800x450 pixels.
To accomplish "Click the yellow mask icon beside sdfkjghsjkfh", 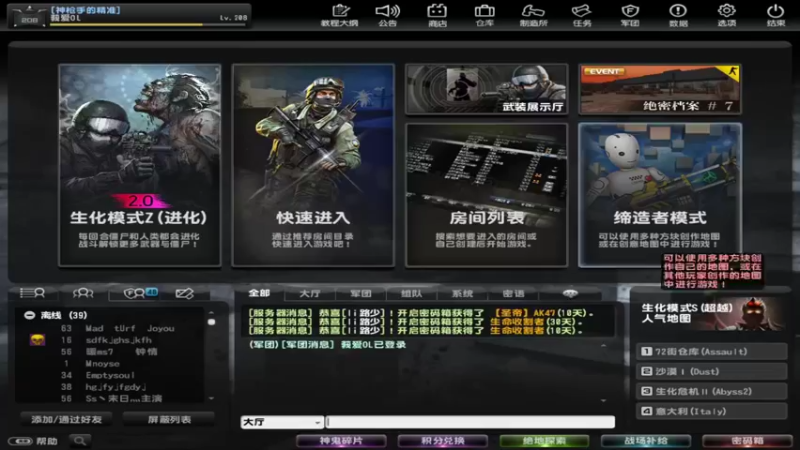I will pos(37,340).
